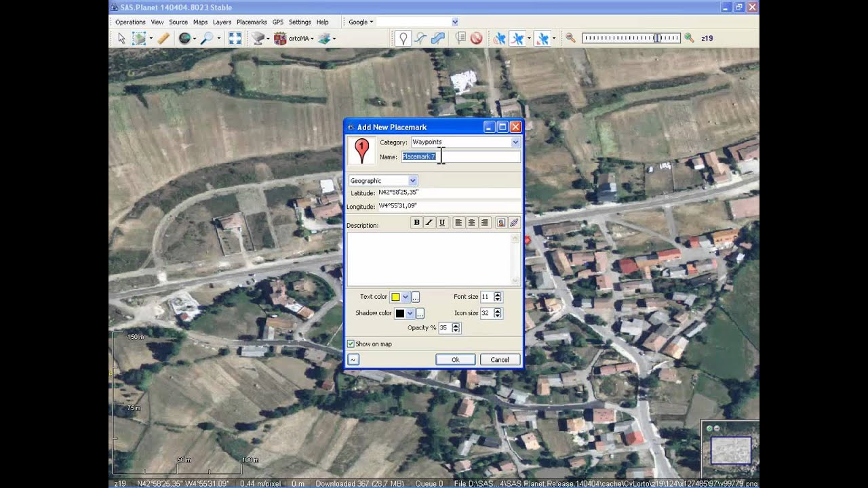Click the globe map view icon
This screenshot has width=868, height=488.
(184, 39)
